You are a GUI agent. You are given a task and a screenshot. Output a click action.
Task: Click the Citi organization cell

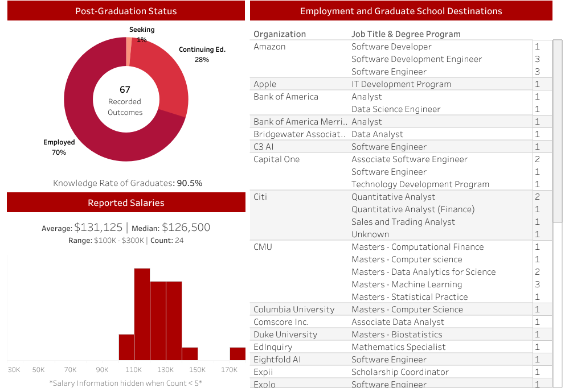pyautogui.click(x=260, y=196)
